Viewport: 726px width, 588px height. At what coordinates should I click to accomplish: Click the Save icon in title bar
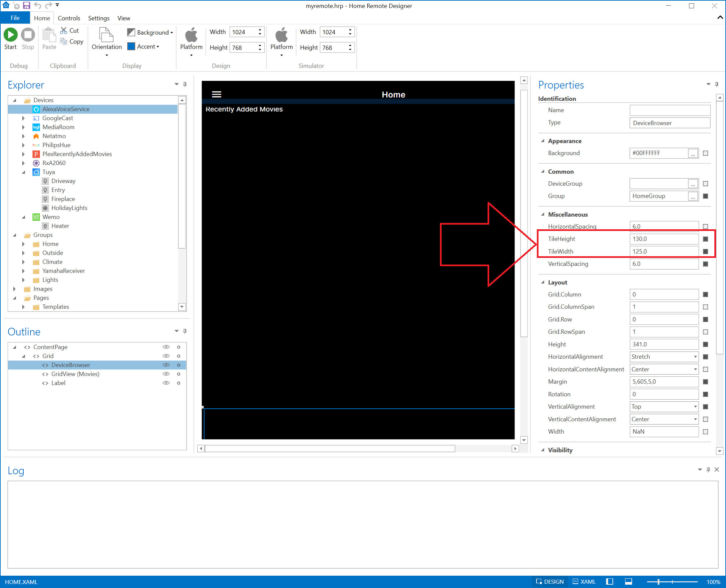tap(26, 5)
